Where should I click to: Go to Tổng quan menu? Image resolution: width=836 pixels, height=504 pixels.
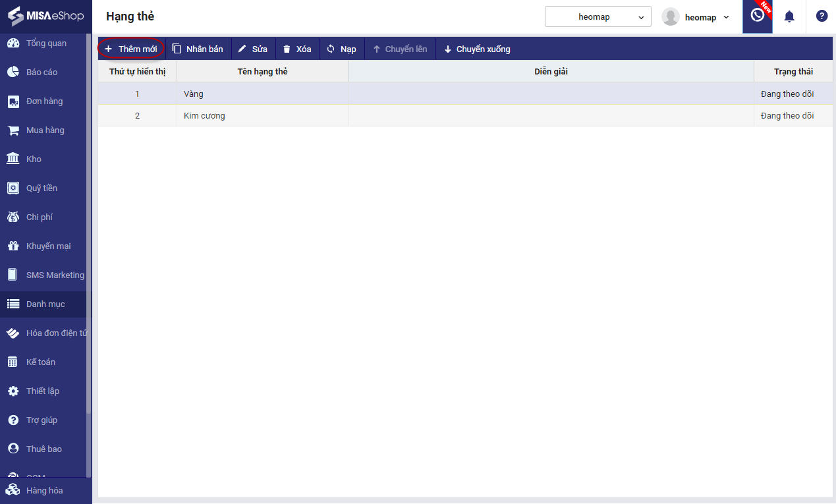(46, 43)
